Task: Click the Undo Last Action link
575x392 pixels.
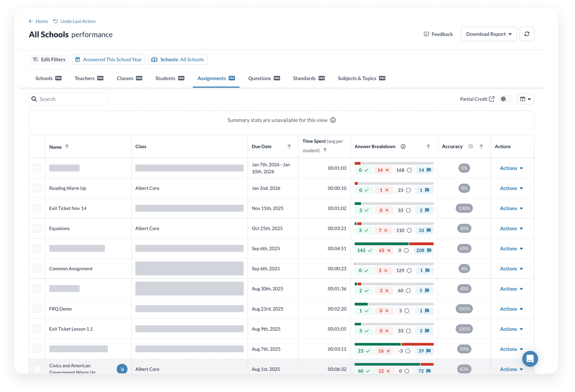Action: click(78, 21)
